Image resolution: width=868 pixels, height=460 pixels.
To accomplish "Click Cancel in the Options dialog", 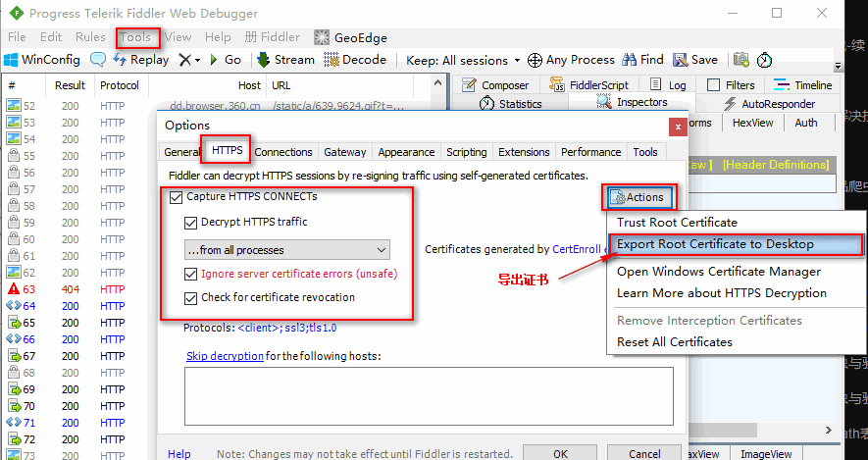I will (644, 453).
